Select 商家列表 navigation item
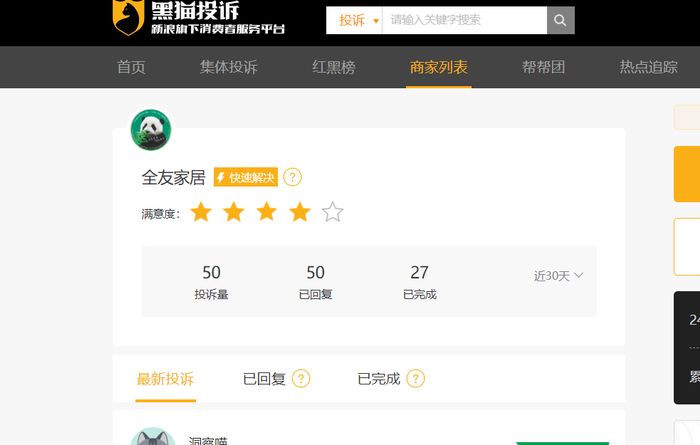This screenshot has width=700, height=445. [438, 67]
